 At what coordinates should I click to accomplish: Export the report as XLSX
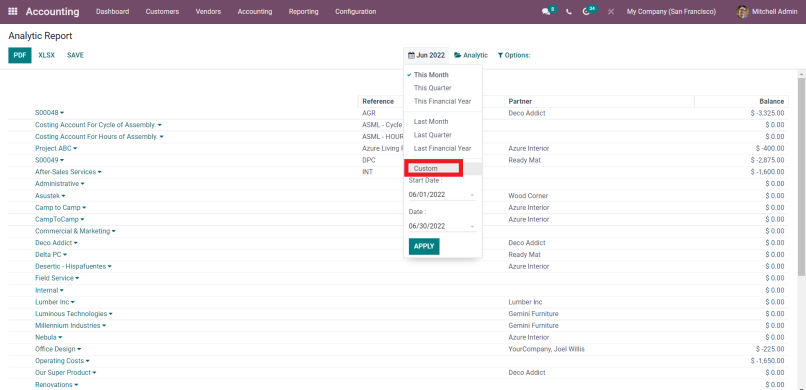(47, 55)
